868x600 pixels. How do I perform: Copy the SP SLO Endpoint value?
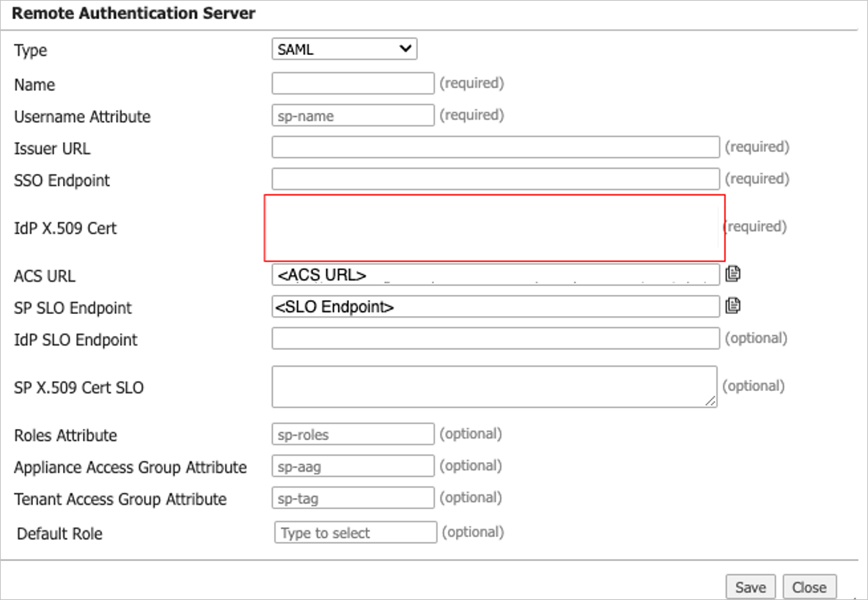(x=733, y=306)
